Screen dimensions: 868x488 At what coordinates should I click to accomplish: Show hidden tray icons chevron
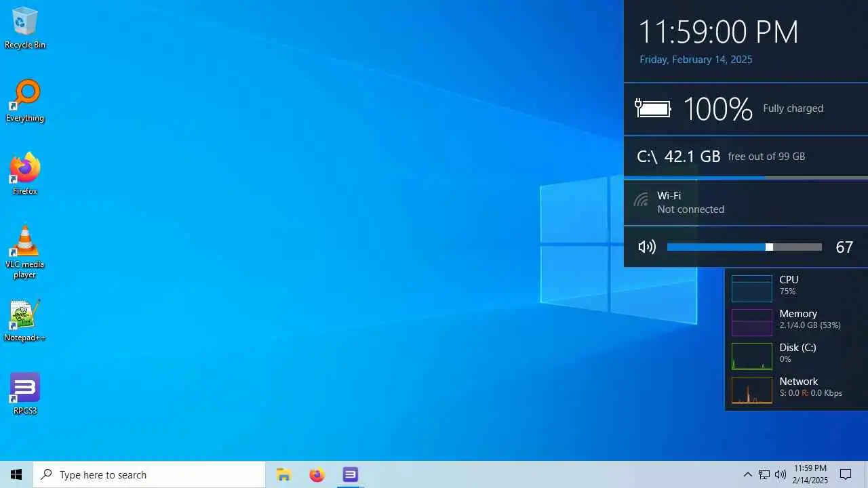[x=747, y=474]
